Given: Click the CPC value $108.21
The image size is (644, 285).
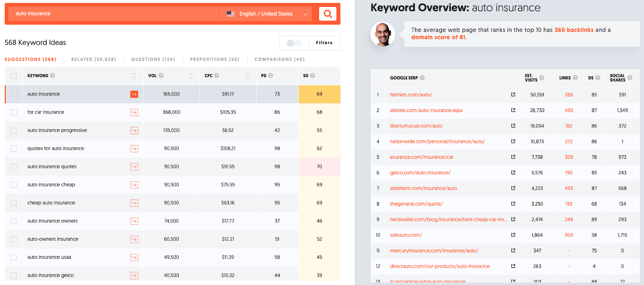Looking at the screenshot, I should (228, 148).
